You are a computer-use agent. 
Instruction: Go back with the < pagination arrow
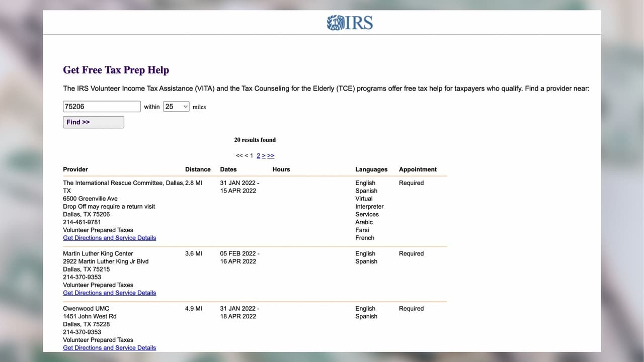246,155
